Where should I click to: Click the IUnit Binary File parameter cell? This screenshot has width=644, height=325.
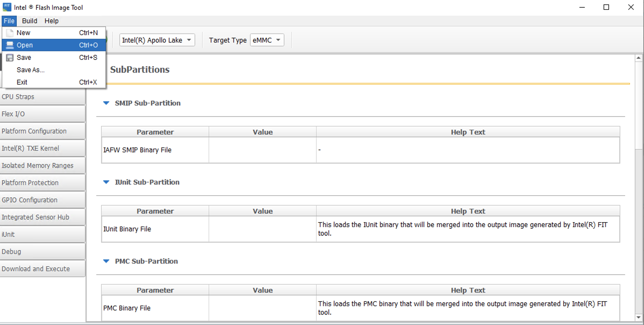pos(155,229)
